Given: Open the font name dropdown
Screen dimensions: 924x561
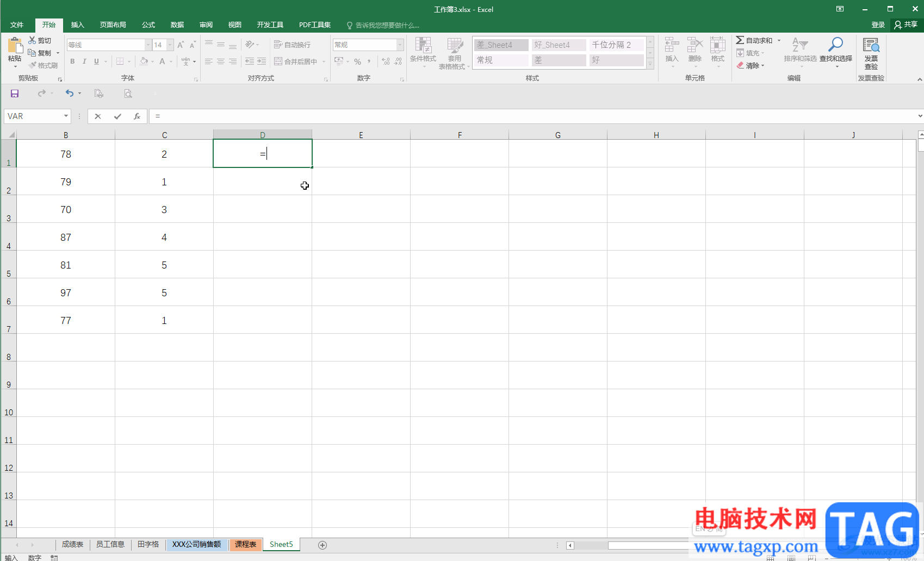Looking at the screenshot, I should [x=148, y=45].
